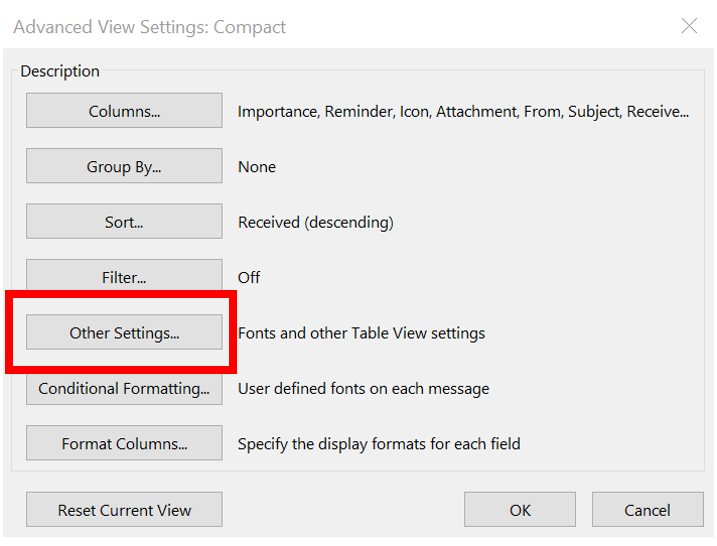Open the Sort options
Viewport: 717px width, 546px height.
point(124,222)
